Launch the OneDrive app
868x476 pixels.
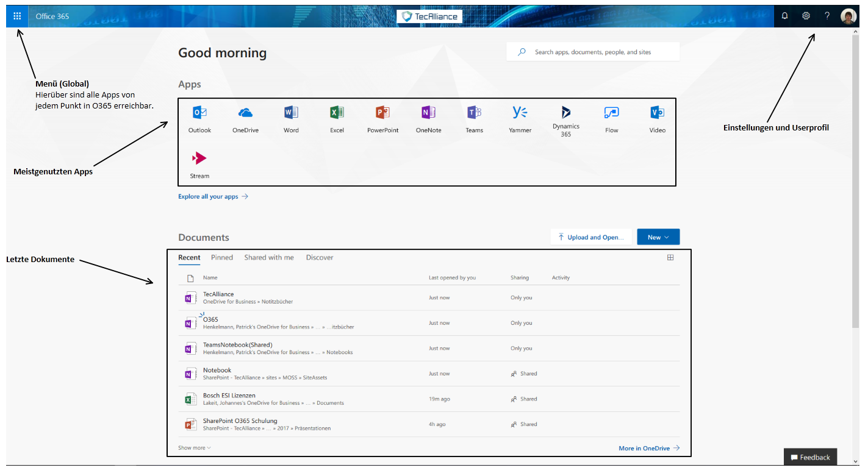click(245, 119)
